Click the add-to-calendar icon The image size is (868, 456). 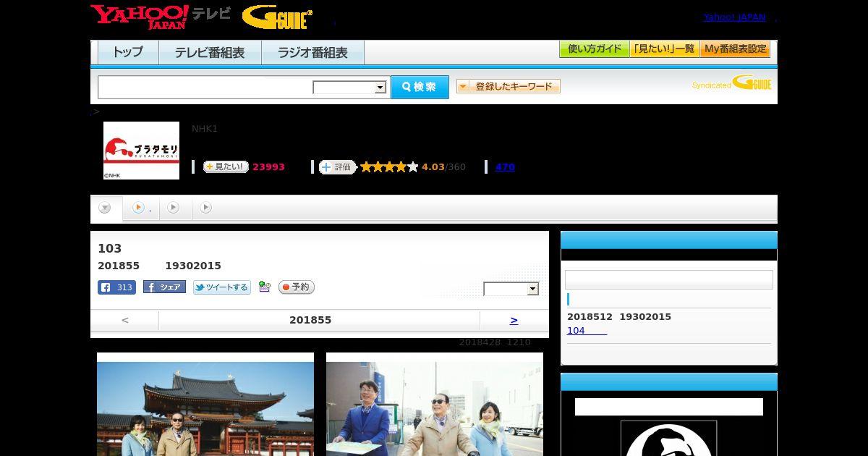point(265,287)
